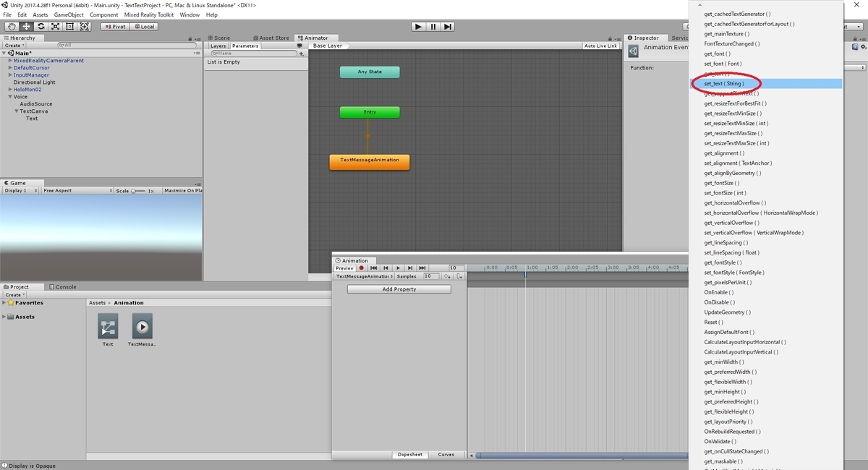Switch to the Layers tab in Animator
The height and width of the screenshot is (470, 868).
coord(218,46)
